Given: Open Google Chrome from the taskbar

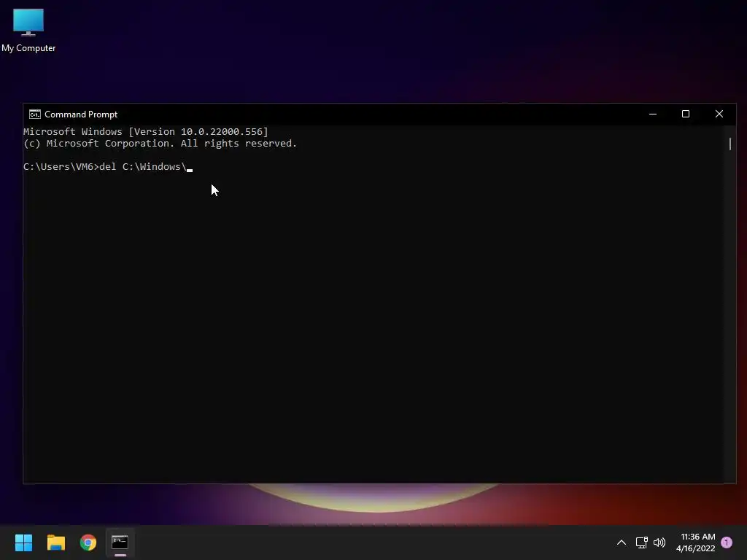Looking at the screenshot, I should click(x=88, y=542).
